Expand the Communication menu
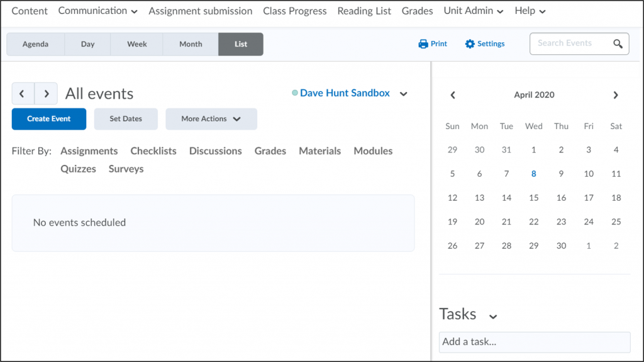The height and width of the screenshot is (362, 644). (x=97, y=11)
